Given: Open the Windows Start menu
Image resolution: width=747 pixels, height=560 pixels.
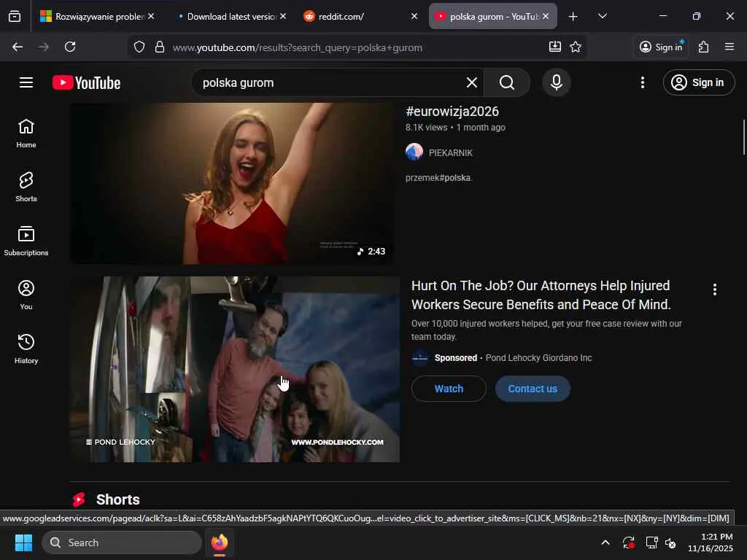Looking at the screenshot, I should 23,542.
